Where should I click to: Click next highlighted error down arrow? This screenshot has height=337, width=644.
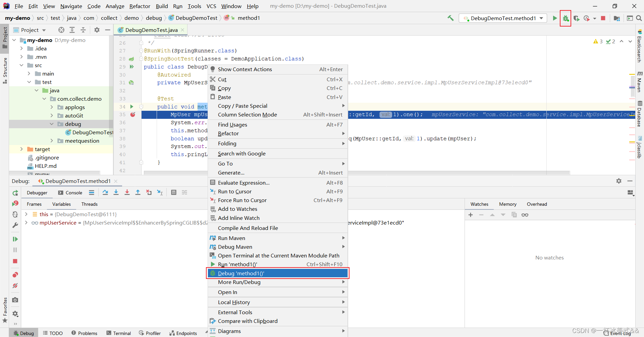(x=630, y=41)
